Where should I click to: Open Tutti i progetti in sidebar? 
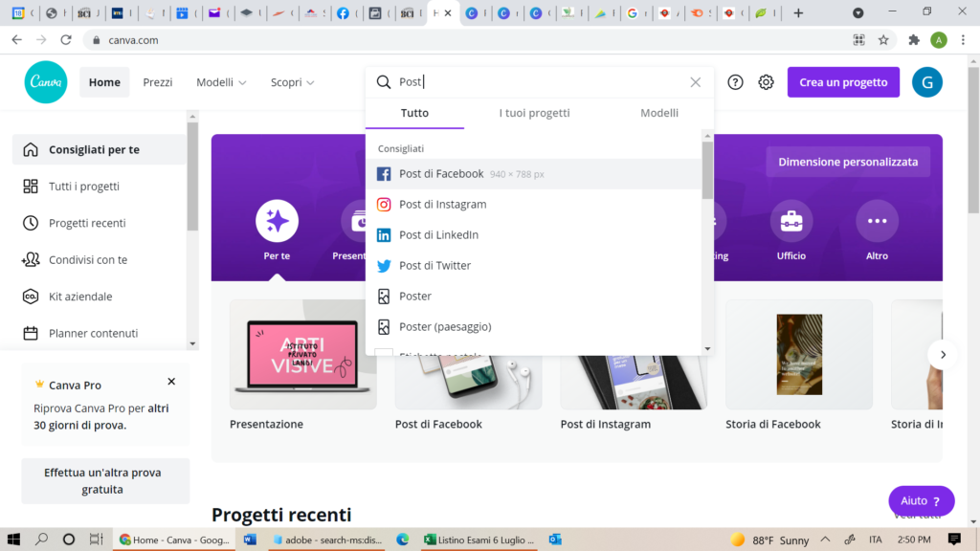(99, 187)
